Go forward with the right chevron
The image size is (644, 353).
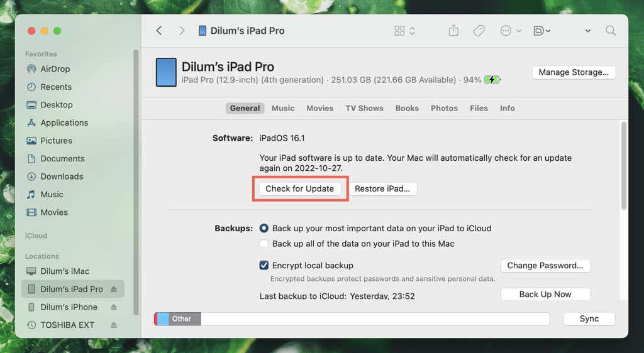pos(182,31)
